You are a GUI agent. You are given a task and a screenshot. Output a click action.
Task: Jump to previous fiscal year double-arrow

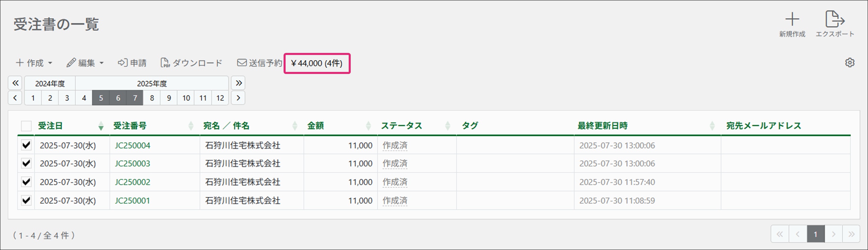tap(15, 83)
